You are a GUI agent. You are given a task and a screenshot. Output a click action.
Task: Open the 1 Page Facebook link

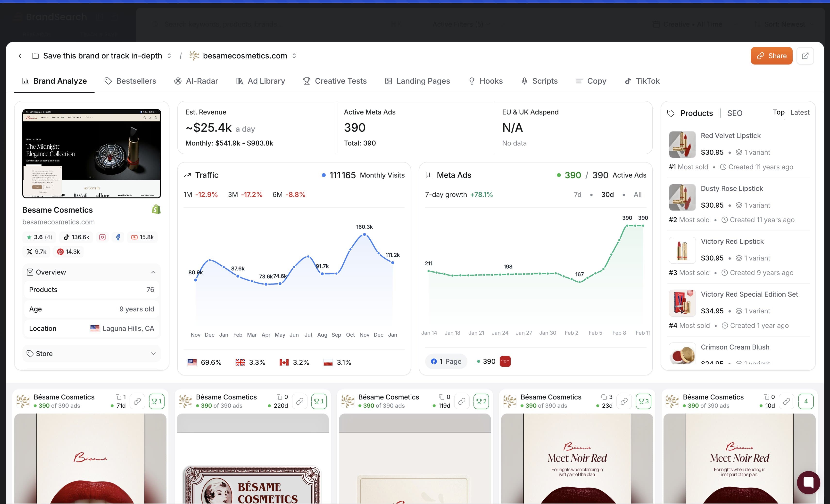coord(446,361)
